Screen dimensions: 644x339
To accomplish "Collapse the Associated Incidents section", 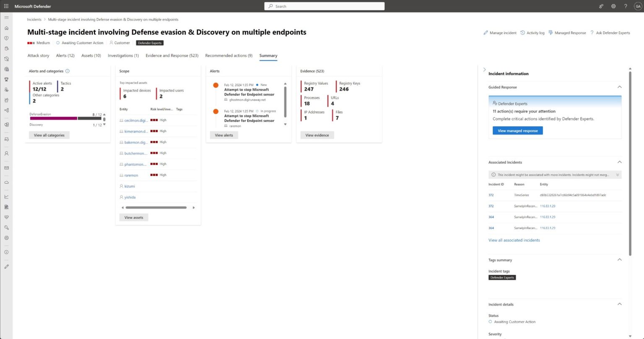I will tap(620, 162).
